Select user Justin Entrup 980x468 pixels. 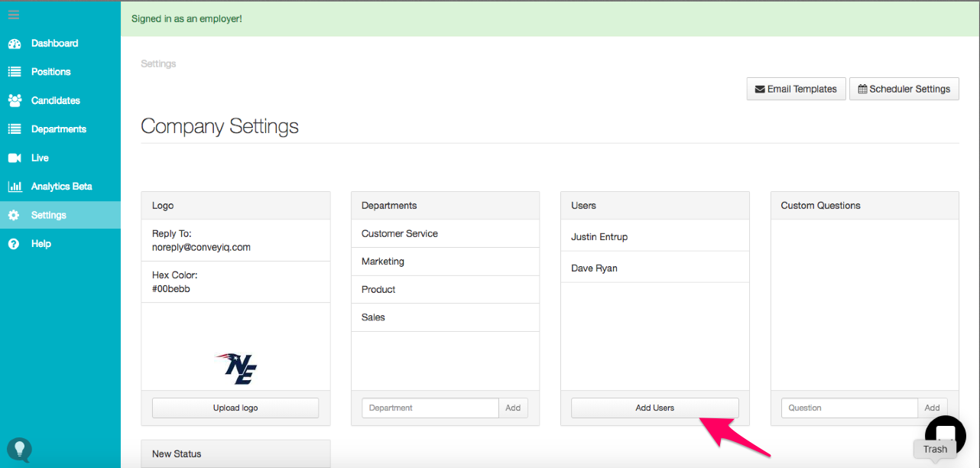pyautogui.click(x=599, y=237)
